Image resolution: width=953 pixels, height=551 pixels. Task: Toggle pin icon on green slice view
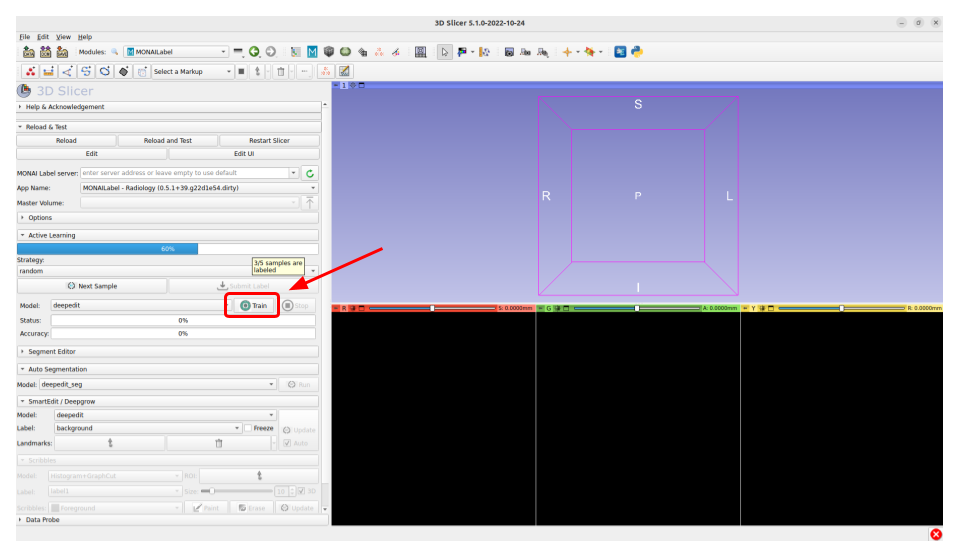[x=540, y=309]
